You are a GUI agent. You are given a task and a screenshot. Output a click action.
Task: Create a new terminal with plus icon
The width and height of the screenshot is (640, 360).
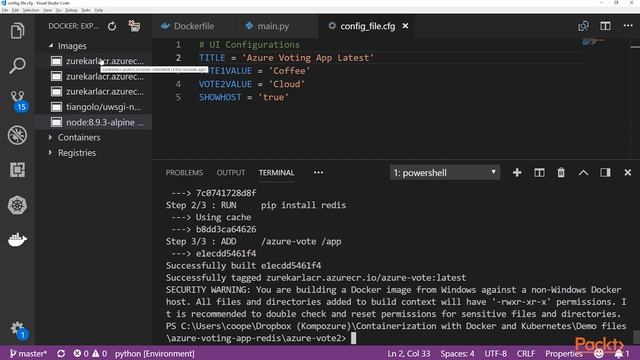[x=517, y=173]
